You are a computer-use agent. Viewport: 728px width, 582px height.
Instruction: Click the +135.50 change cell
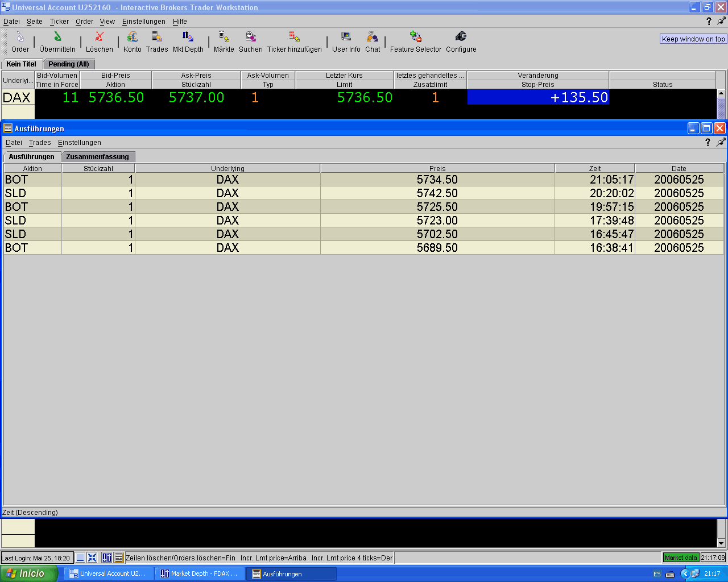coord(538,98)
